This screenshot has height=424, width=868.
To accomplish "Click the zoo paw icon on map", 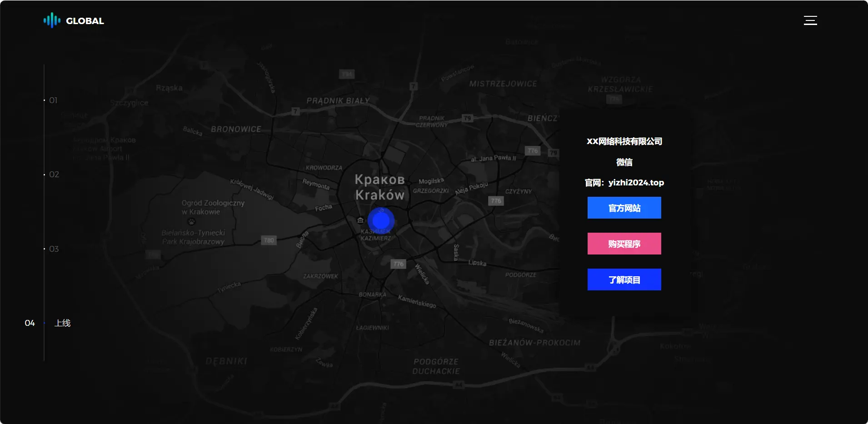I will point(192,222).
